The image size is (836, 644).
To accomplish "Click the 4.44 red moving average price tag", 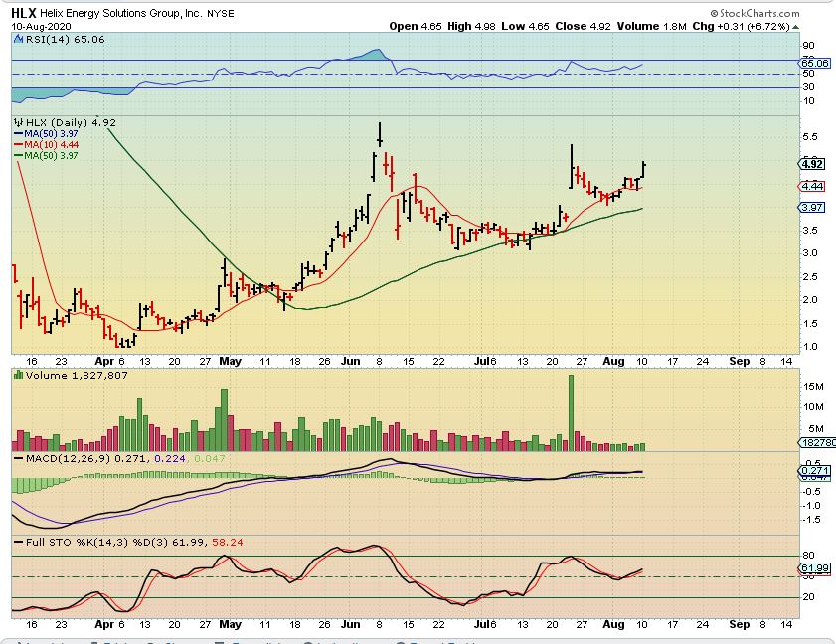I will tap(812, 186).
